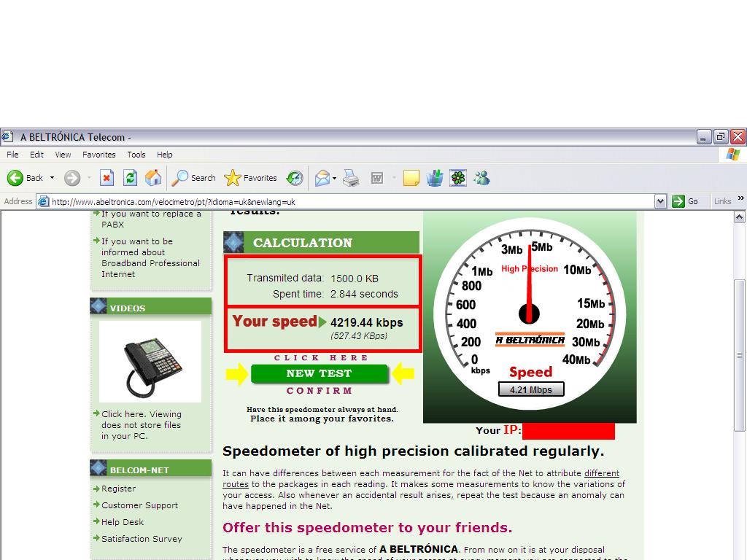Click the '2.844 seconds' spent time value

pyautogui.click(x=364, y=294)
